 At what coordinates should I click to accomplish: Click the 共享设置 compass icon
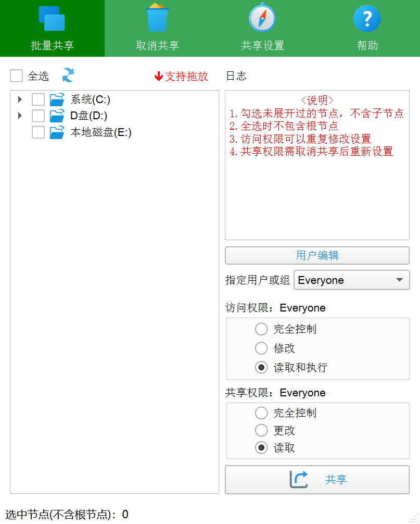[262, 17]
